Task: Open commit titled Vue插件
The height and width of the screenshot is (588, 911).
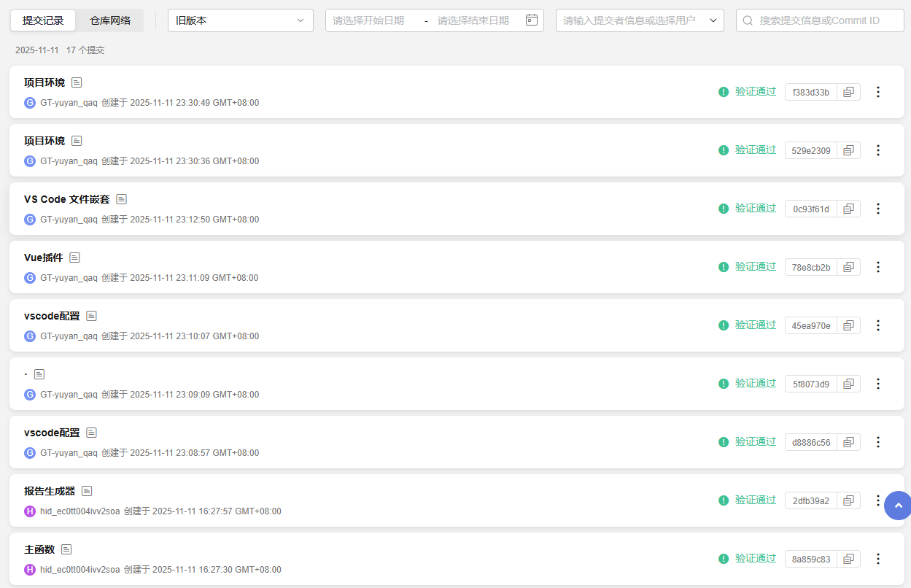Action: pos(43,258)
